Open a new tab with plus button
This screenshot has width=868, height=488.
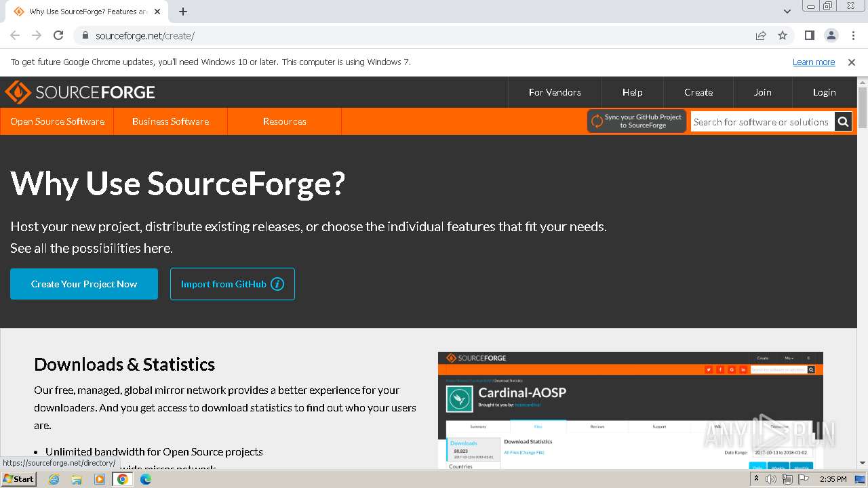[x=183, y=12]
